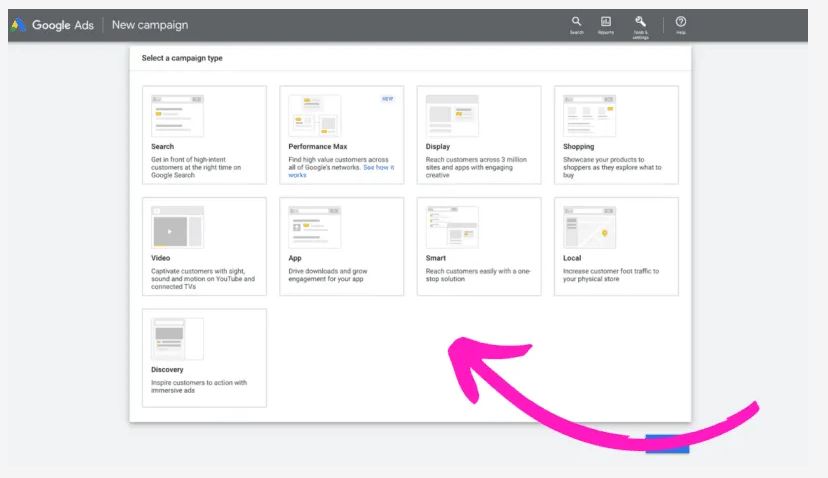
Task: Click the NEW badge on Performance Max
Action: tap(388, 99)
